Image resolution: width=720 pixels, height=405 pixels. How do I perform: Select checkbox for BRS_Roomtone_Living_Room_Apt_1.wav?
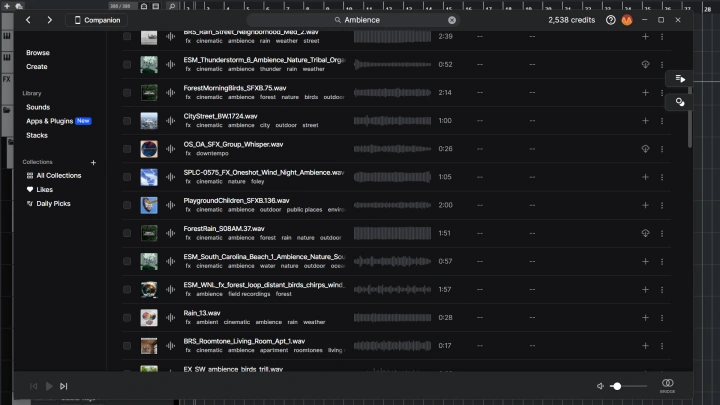coord(127,346)
